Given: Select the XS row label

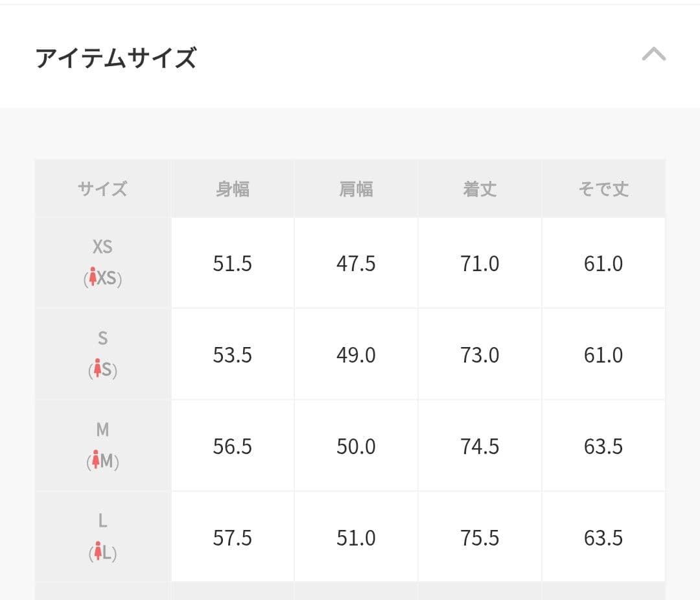Looking at the screenshot, I should [102, 247].
